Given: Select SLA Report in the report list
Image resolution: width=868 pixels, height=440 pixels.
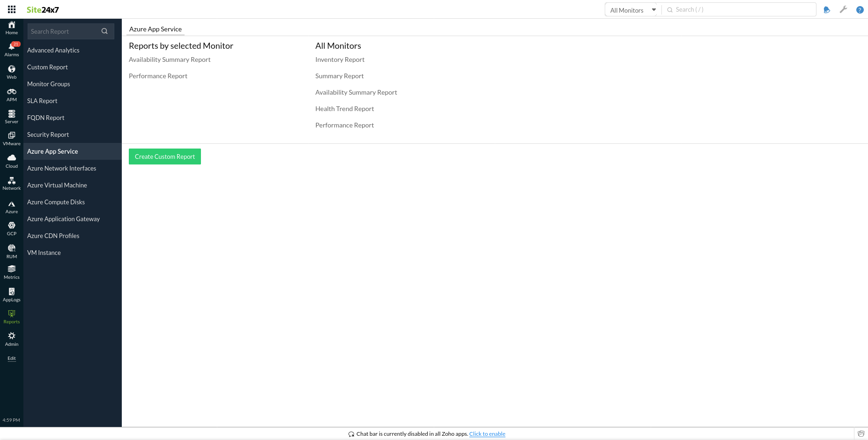Looking at the screenshot, I should [42, 101].
